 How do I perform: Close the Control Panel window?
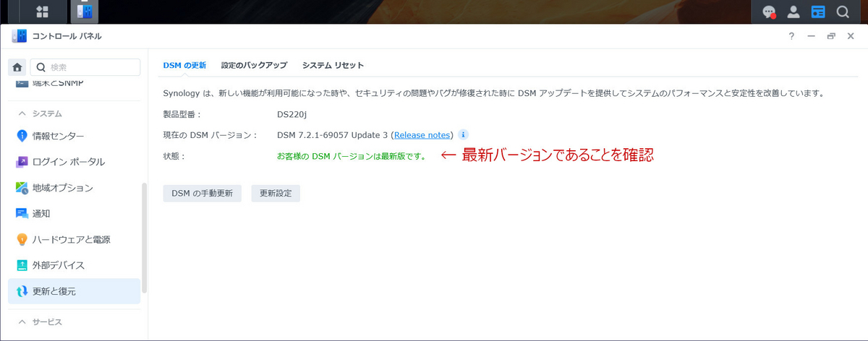[x=851, y=35]
